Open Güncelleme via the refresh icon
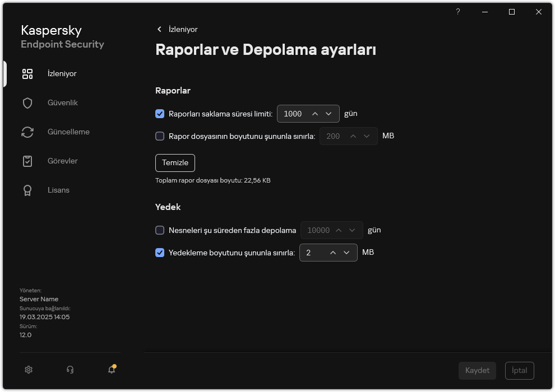Screen dimensions: 555x392 point(27,132)
